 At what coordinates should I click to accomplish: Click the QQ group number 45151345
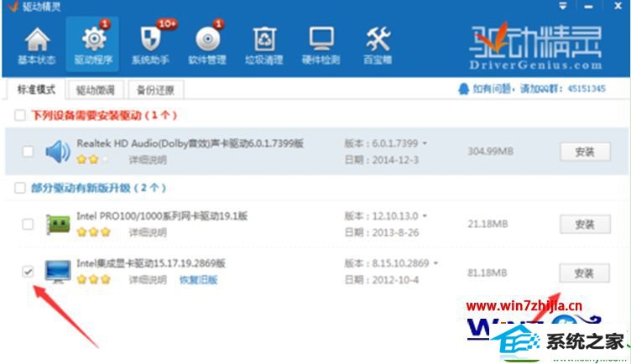(587, 89)
